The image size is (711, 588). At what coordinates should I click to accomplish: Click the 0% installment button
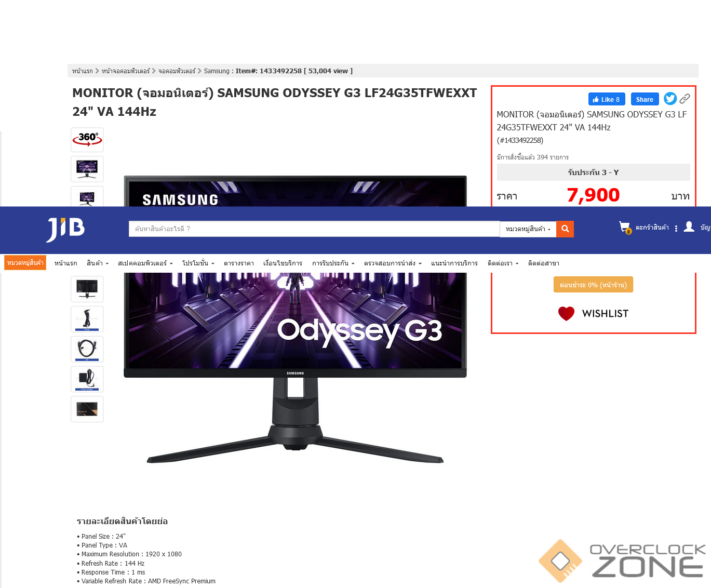click(593, 285)
